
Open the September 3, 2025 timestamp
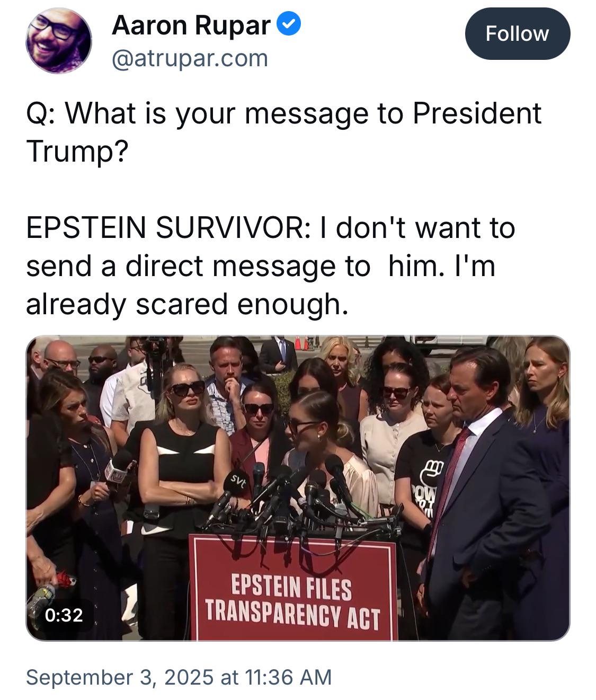(179, 677)
